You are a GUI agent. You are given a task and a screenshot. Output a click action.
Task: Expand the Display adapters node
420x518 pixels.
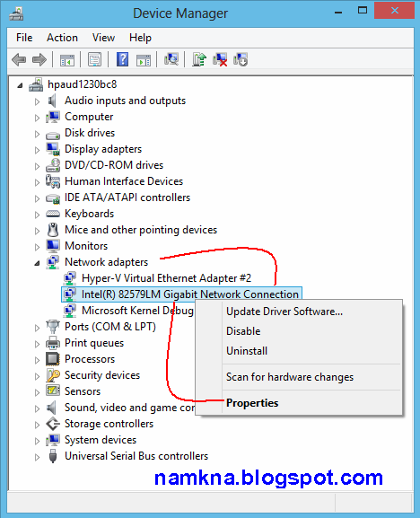[37, 150]
